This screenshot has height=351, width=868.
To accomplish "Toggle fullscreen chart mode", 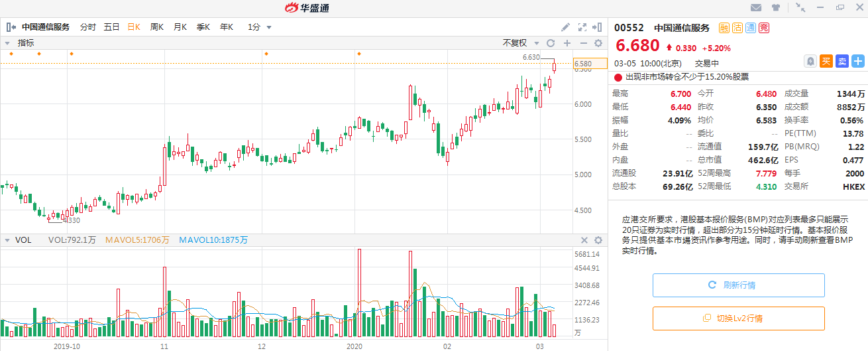I will tap(582, 27).
